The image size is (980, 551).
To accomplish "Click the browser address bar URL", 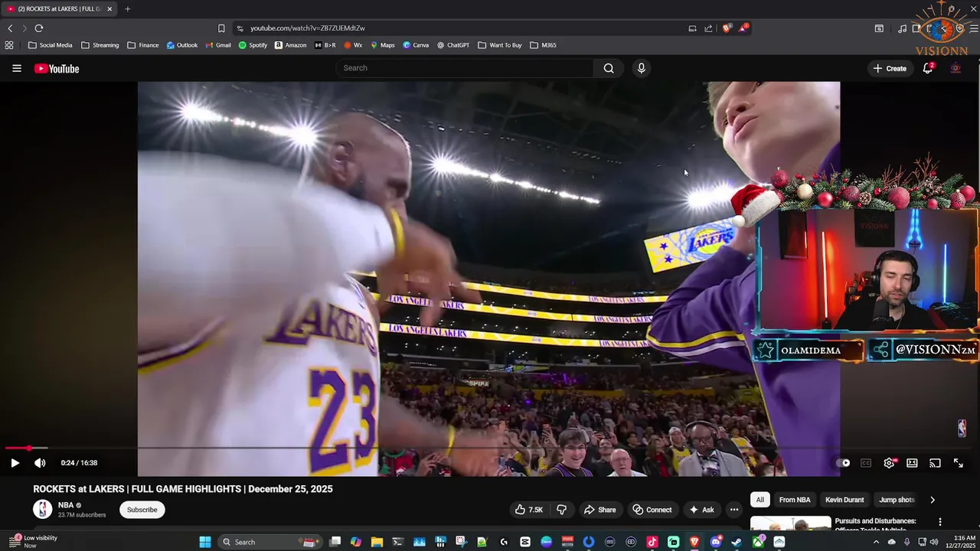I will (307, 28).
